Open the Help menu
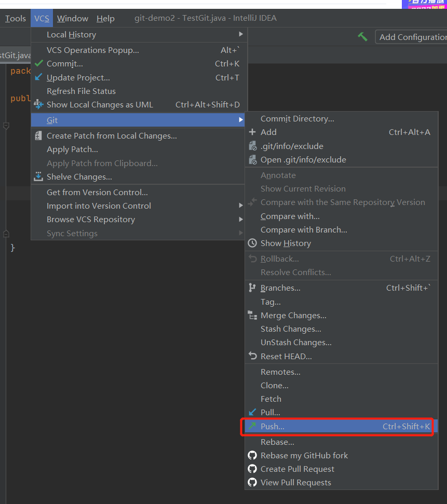The image size is (447, 504). click(x=105, y=18)
